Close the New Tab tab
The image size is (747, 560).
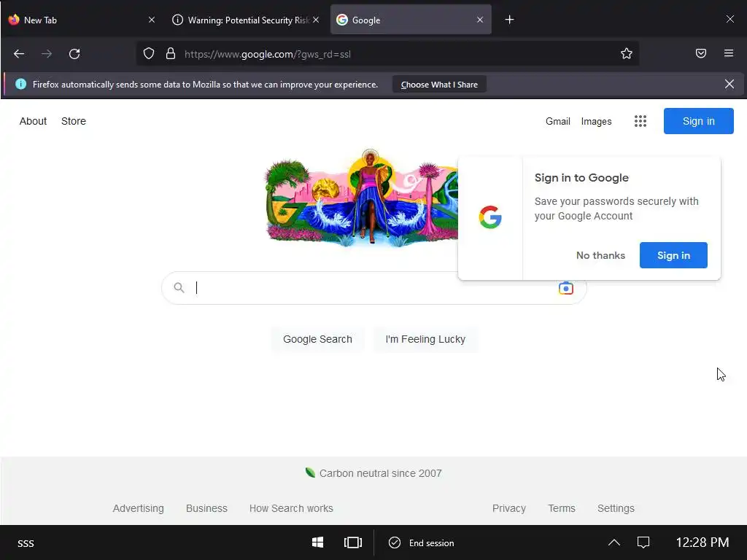click(x=152, y=20)
